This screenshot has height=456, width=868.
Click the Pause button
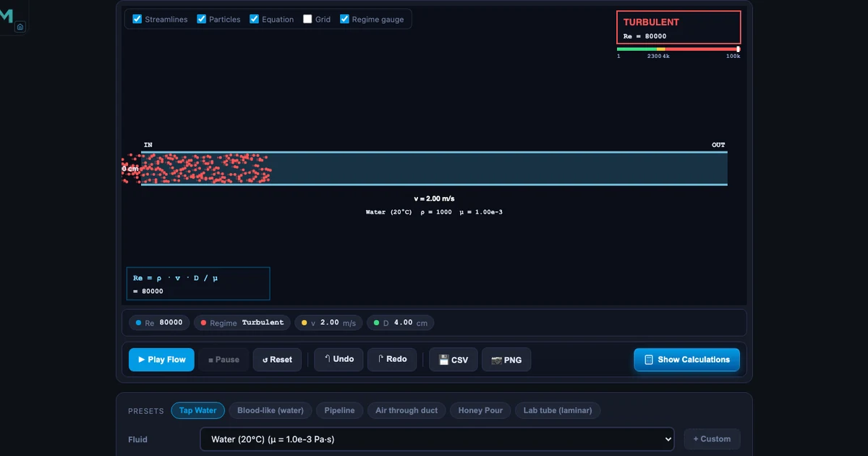tap(224, 360)
